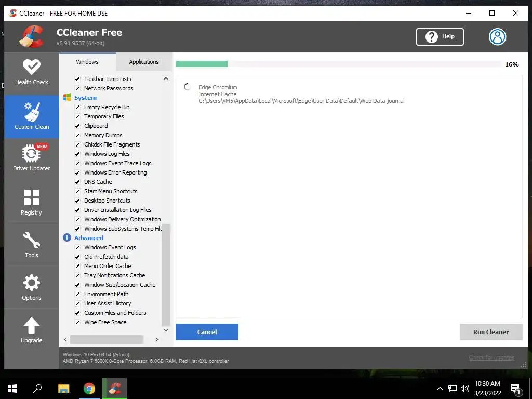The width and height of the screenshot is (532, 399).
Task: Click the title bar CCleaner icon
Action: point(12,13)
